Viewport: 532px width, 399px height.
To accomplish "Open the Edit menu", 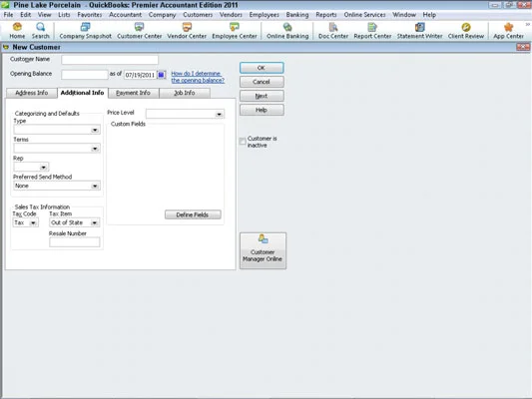I will (25, 15).
